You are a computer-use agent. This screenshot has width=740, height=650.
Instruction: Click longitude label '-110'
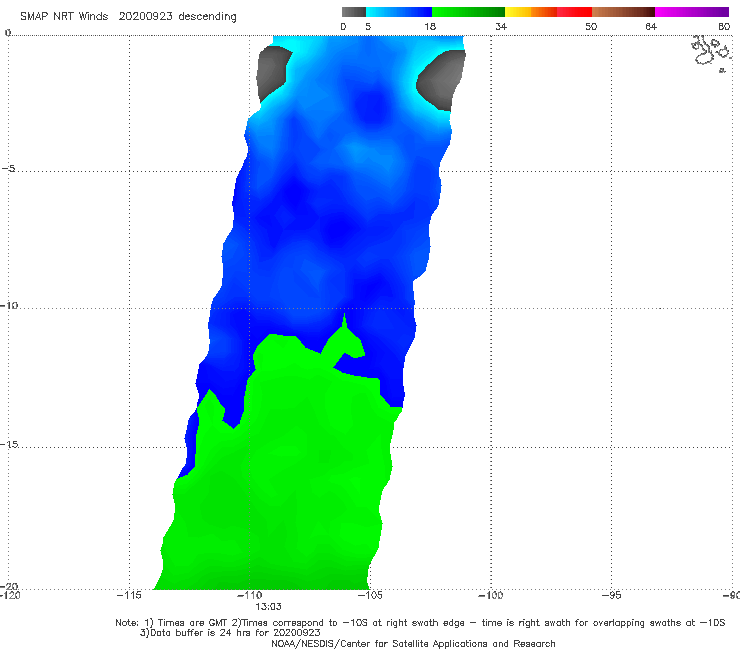[249, 595]
